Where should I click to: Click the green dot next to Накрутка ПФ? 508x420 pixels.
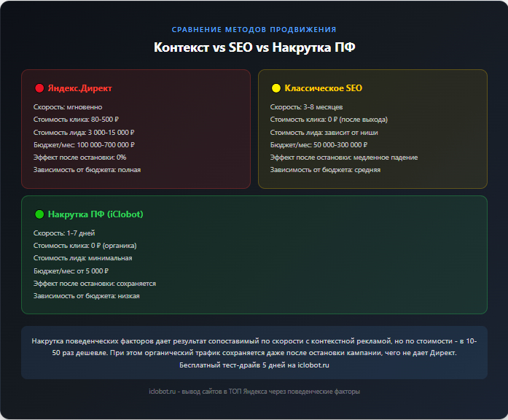click(39, 214)
